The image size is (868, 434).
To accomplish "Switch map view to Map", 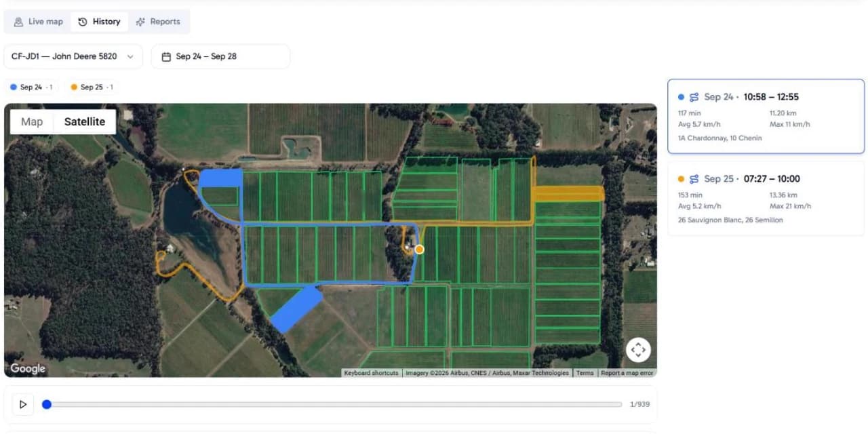I will [32, 122].
